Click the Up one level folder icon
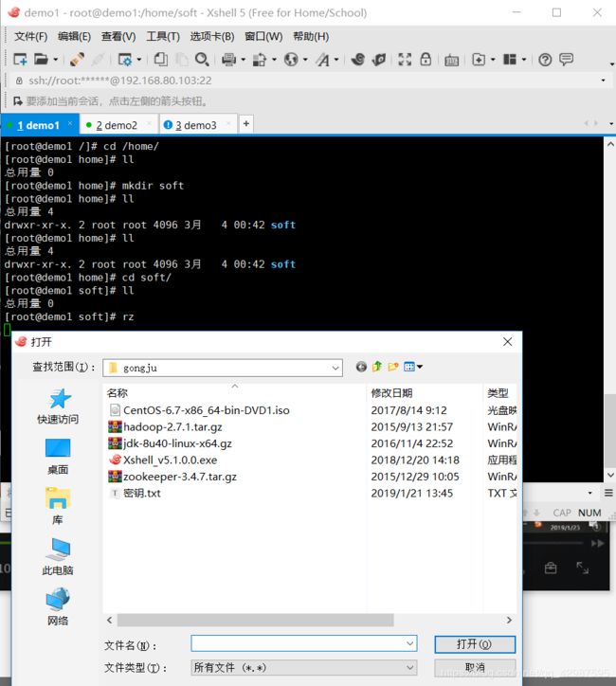This screenshot has width=616, height=686. click(376, 367)
